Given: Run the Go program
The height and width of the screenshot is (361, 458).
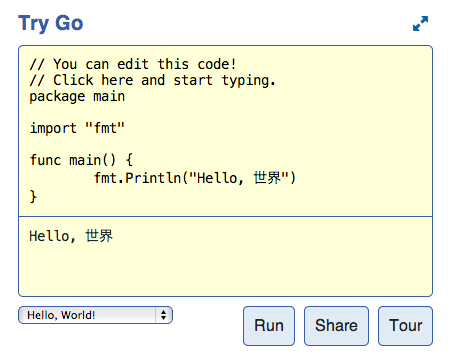Looking at the screenshot, I should click(269, 326).
